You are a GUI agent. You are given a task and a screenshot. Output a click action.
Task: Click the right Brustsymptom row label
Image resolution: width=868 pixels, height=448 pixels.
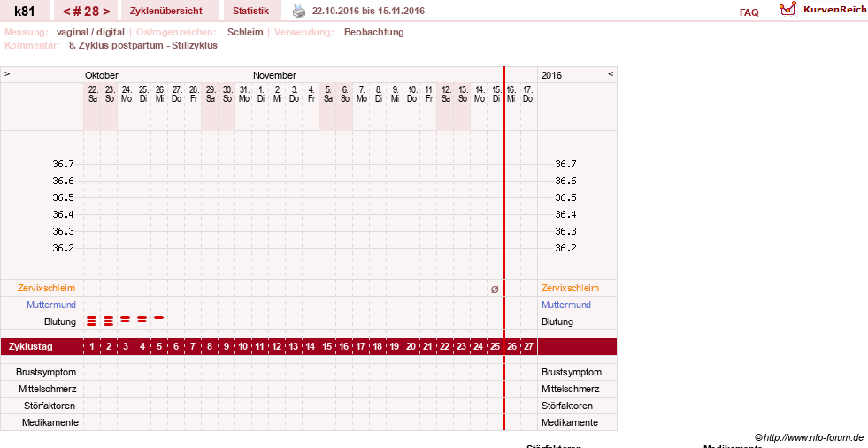(x=572, y=372)
